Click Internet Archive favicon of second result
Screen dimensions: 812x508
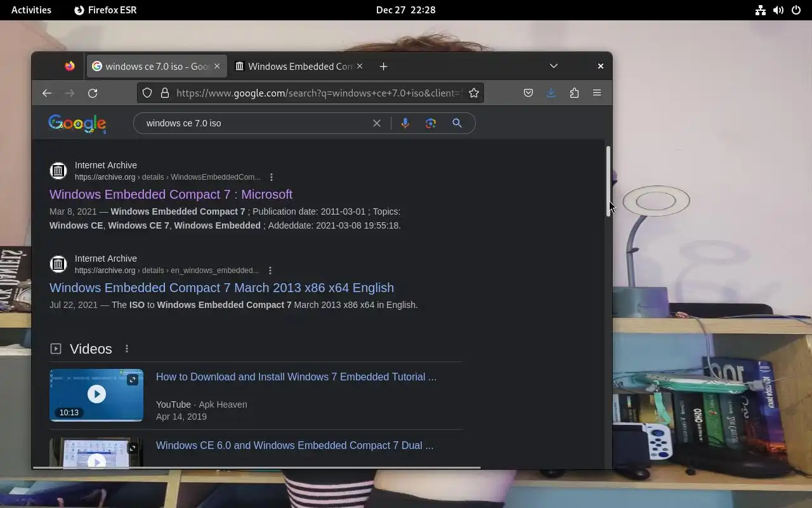[x=58, y=264]
